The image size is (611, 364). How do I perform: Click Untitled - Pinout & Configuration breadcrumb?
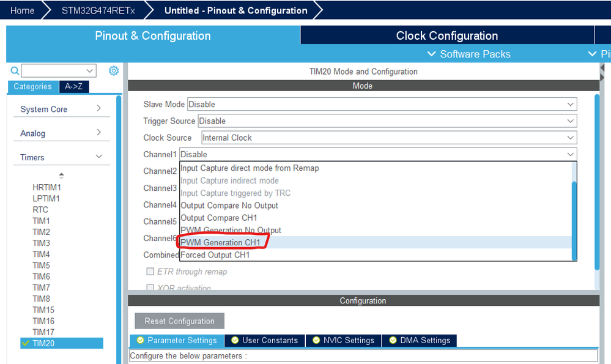pyautogui.click(x=235, y=10)
